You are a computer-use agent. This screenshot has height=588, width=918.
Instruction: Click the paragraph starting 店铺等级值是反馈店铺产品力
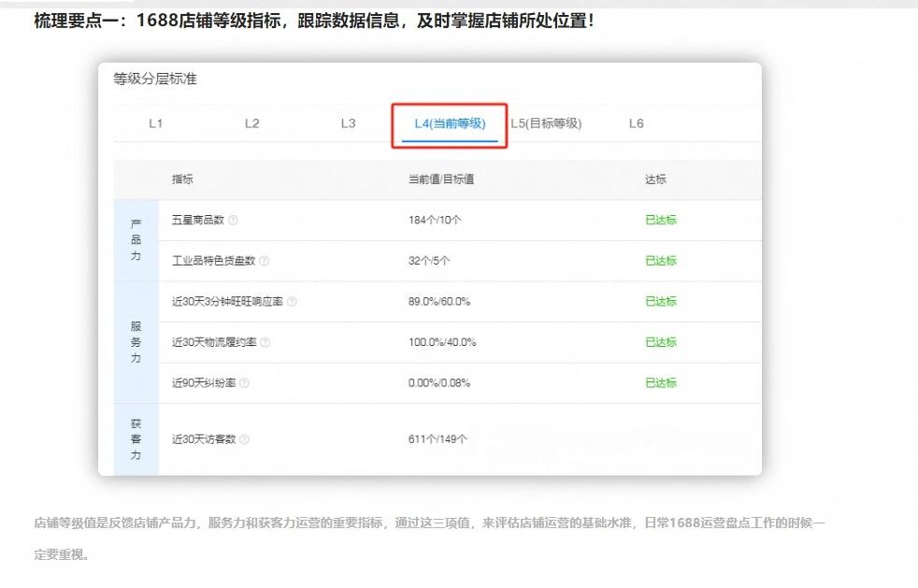coord(429,538)
